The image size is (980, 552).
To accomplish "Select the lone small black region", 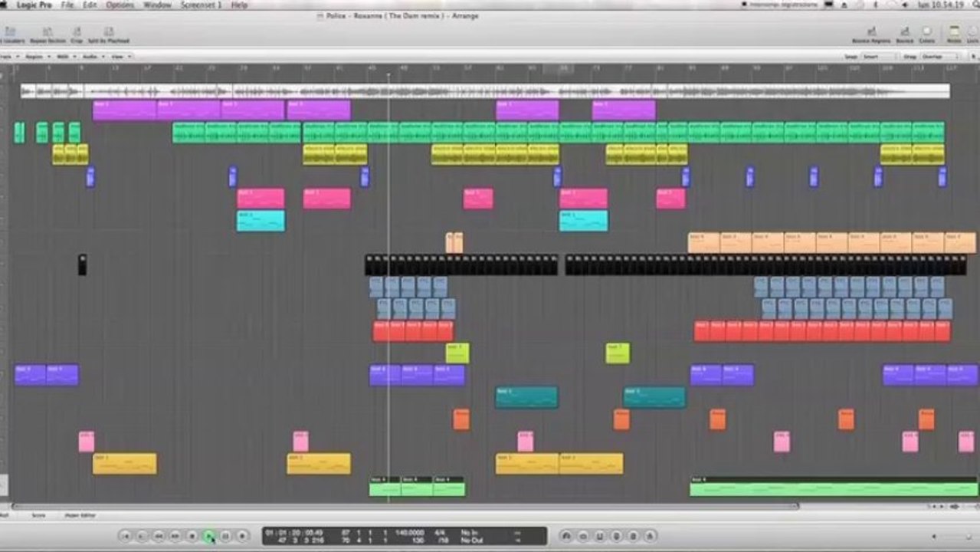I will (x=82, y=265).
